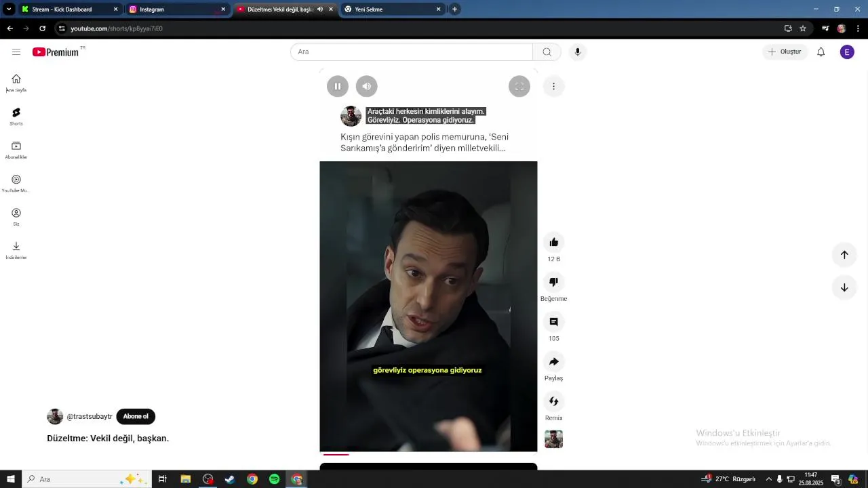The height and width of the screenshot is (488, 868).
Task: Open the Siz (You) section
Action: coord(16,217)
